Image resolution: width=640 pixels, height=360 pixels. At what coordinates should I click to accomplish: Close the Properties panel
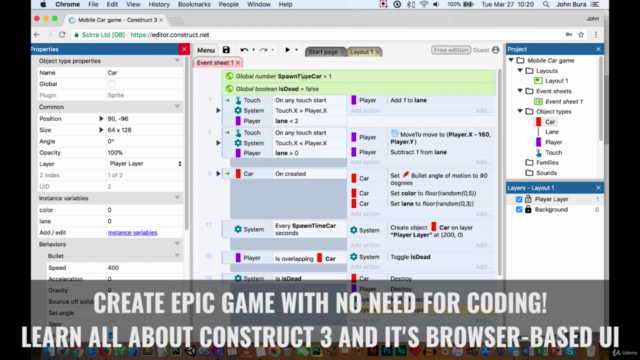click(184, 49)
